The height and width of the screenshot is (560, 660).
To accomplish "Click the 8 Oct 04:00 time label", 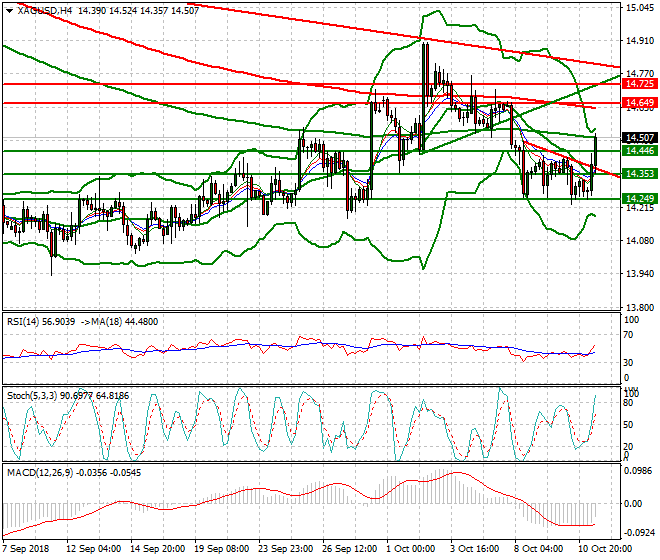I will (539, 549).
